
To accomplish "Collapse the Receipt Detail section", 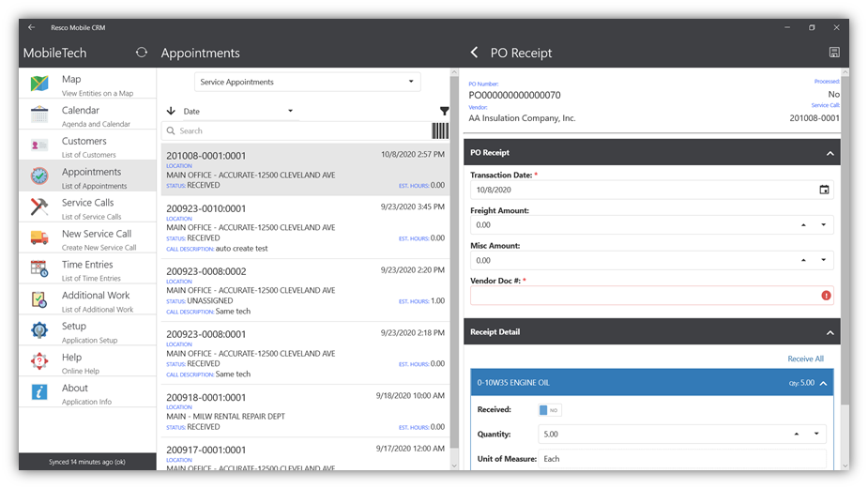I will tap(830, 332).
